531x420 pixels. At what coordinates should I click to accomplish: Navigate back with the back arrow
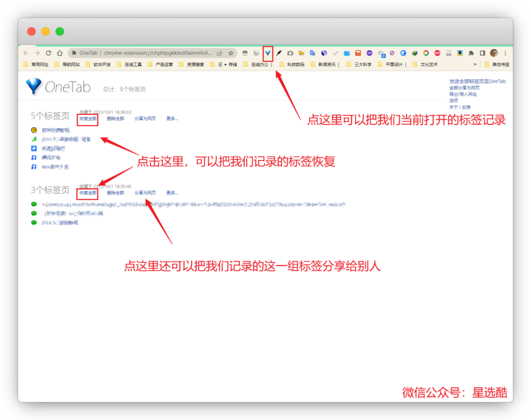26,53
